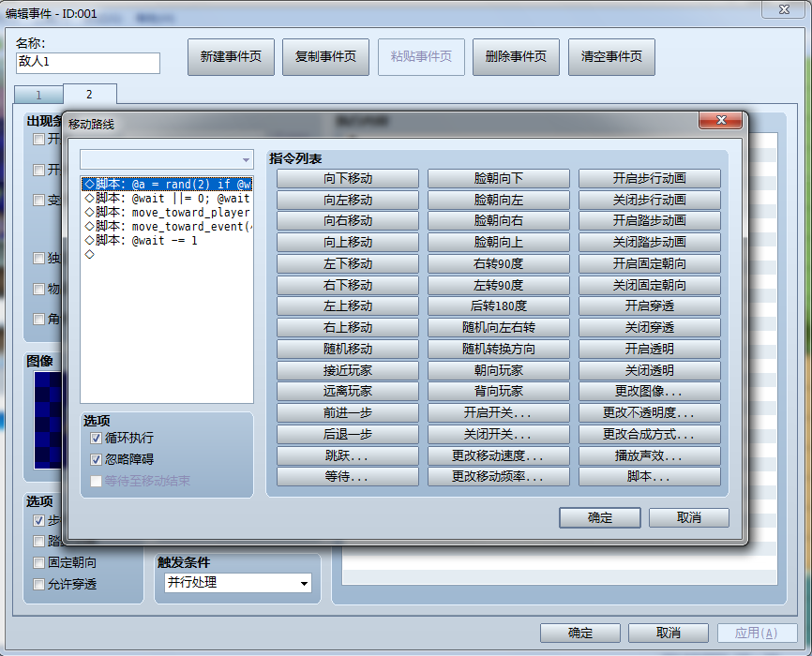Add 脸朝向左 command
Image resolution: width=812 pixels, height=656 pixels.
pos(498,200)
